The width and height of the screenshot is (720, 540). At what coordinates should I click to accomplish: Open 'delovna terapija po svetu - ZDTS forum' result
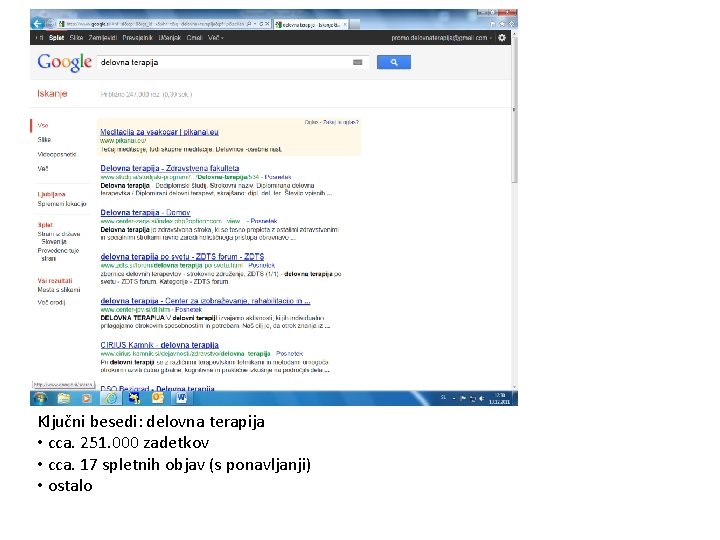pos(182,256)
